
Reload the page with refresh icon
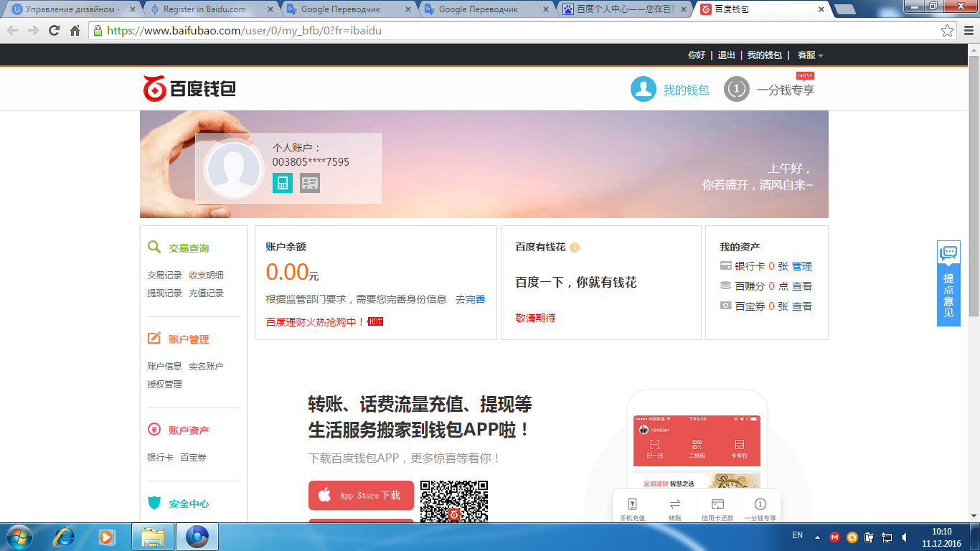coord(54,31)
